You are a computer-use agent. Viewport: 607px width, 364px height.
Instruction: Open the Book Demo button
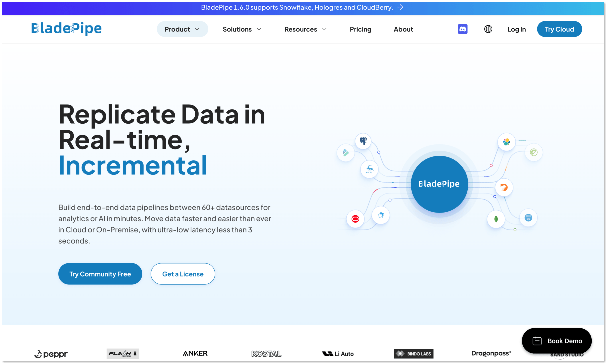557,341
